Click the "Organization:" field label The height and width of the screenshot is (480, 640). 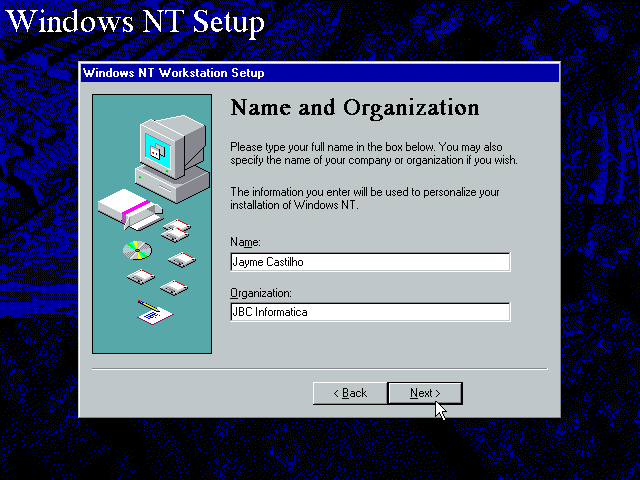260,293
